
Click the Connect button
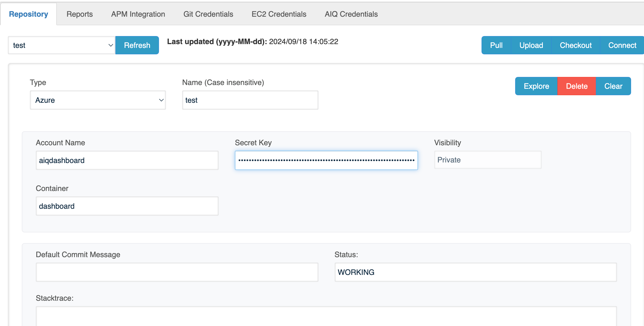click(x=622, y=45)
